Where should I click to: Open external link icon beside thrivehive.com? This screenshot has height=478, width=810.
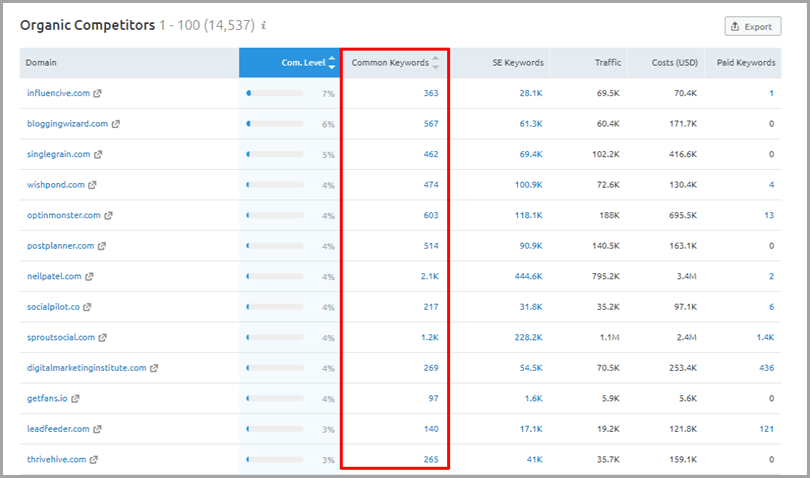[94, 459]
